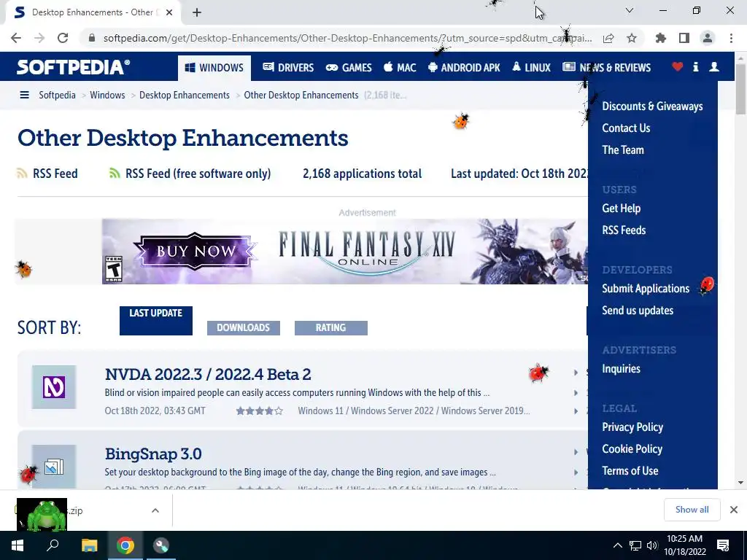Viewport: 747px width, 560px height.
Task: Expand the downloaded zip file options chevron
Action: pyautogui.click(x=155, y=510)
